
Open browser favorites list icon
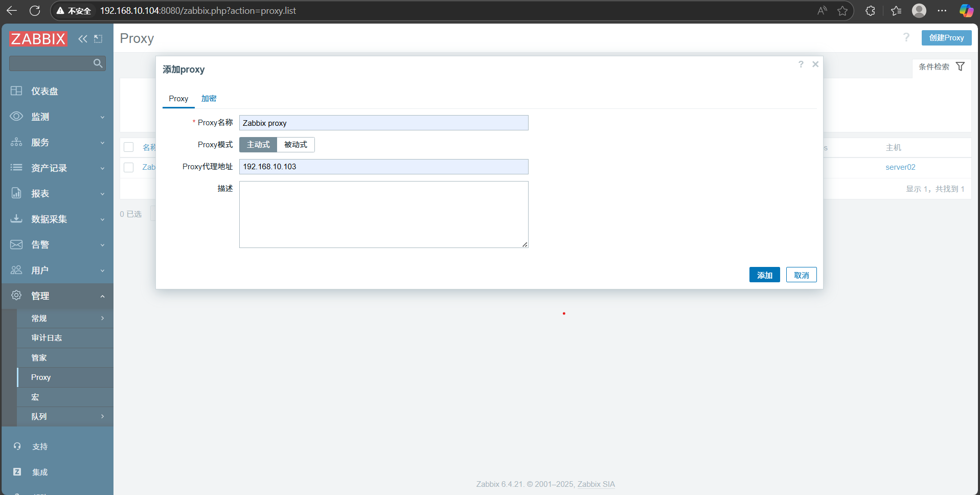tap(896, 11)
